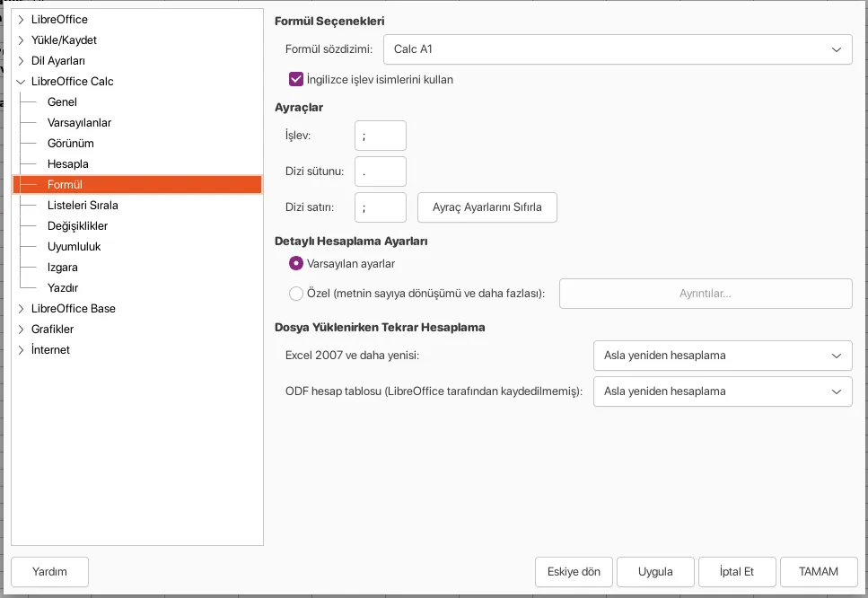Screen dimensions: 868x598
Task: Select the Özel calculation settings radio option
Action: point(296,294)
